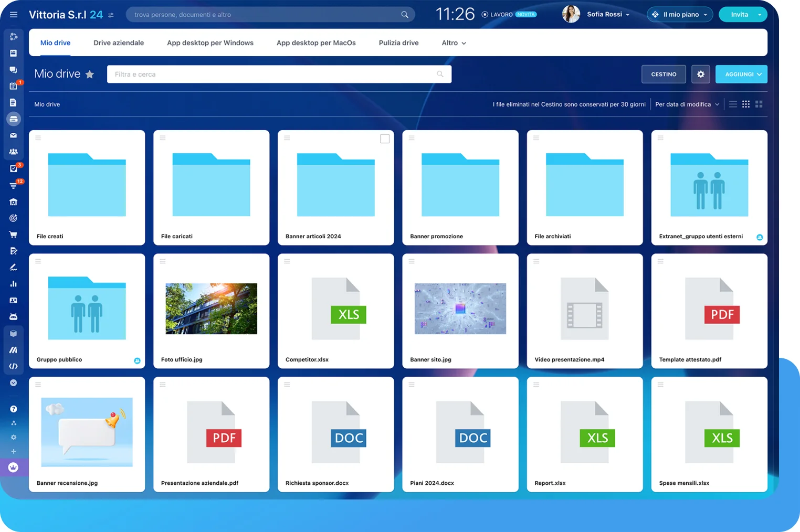Open the tasks checkmark icon with badge 3
Viewport: 800px width, 532px height.
pos(13,168)
